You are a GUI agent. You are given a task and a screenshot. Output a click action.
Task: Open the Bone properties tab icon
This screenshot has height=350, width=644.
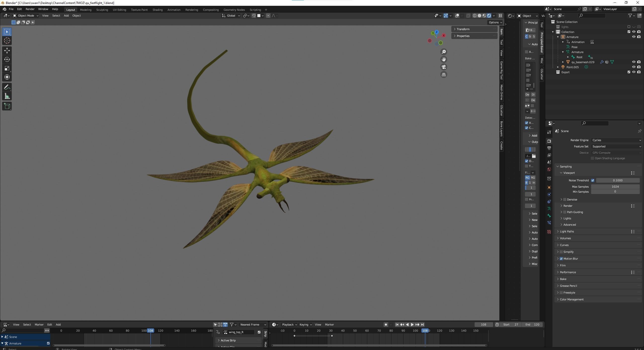click(x=549, y=216)
